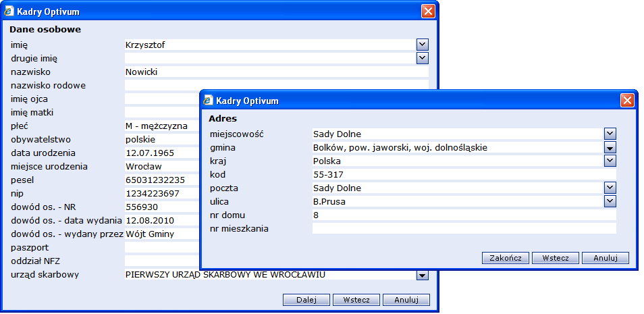Image resolution: width=644 pixels, height=314 pixels.
Task: Click the kod field 55-317
Action: 464,174
